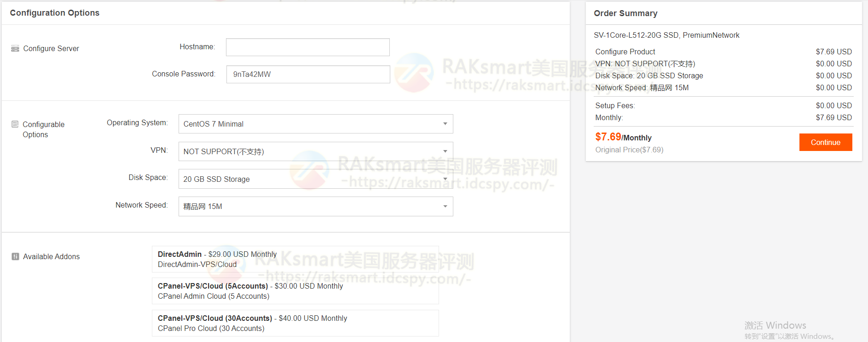Image resolution: width=868 pixels, height=342 pixels.
Task: Click the Setup Fees $0.00 USD value
Action: tap(833, 105)
